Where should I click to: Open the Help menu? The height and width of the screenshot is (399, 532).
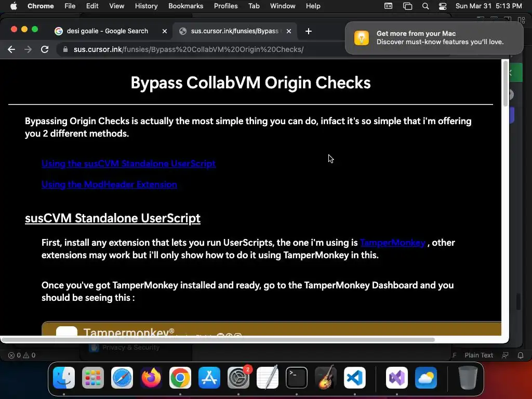(x=313, y=6)
